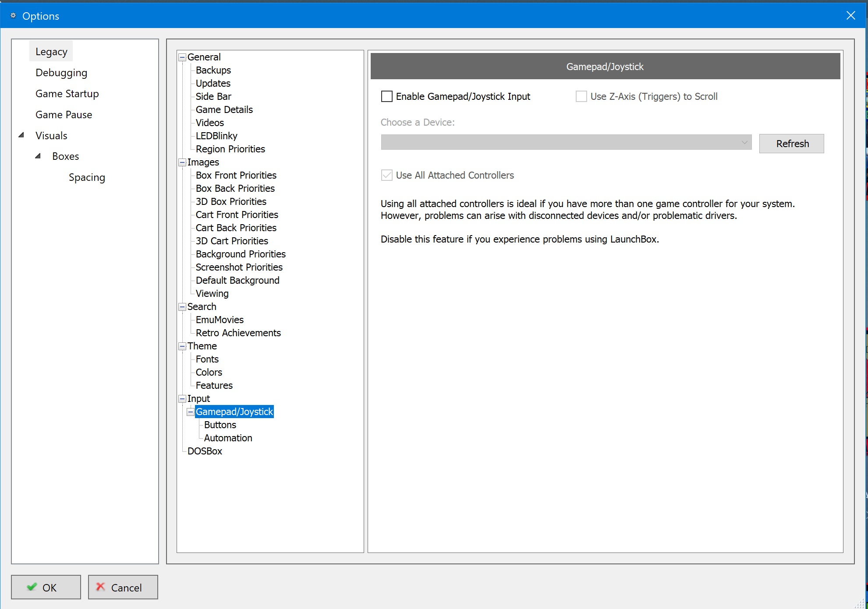This screenshot has width=868, height=609.
Task: Open Game Details settings
Action: 224,109
